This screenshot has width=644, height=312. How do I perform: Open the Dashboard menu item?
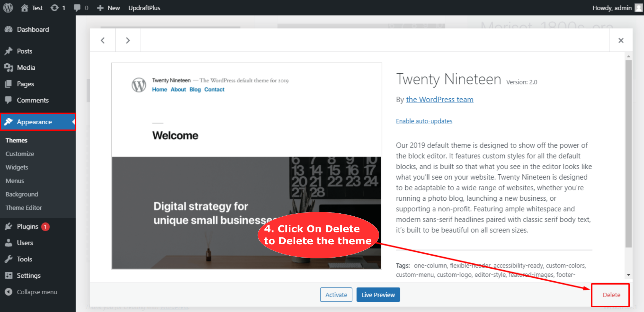coord(33,29)
